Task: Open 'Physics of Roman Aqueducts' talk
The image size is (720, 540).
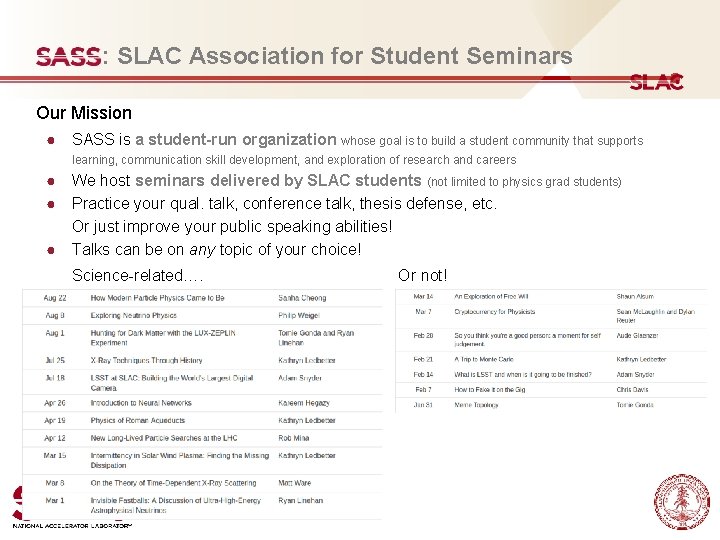Action: click(139, 421)
